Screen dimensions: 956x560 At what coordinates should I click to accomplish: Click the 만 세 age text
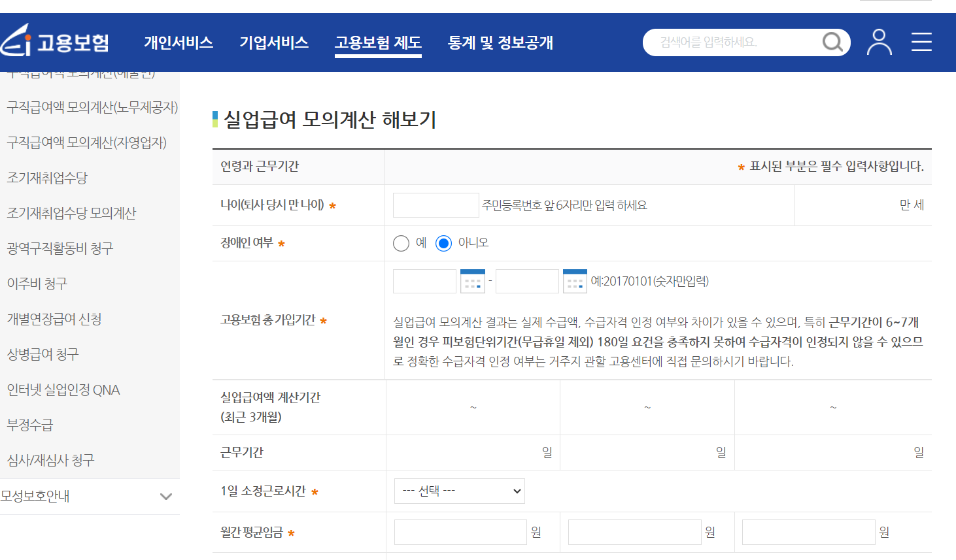[x=912, y=205]
